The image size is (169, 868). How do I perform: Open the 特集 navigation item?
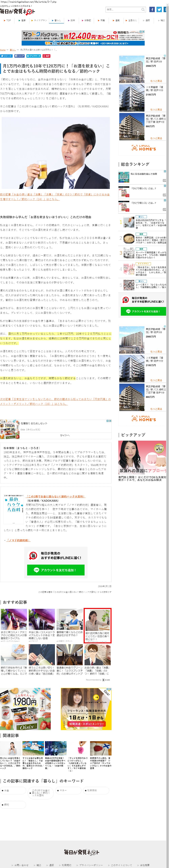coord(102,21)
